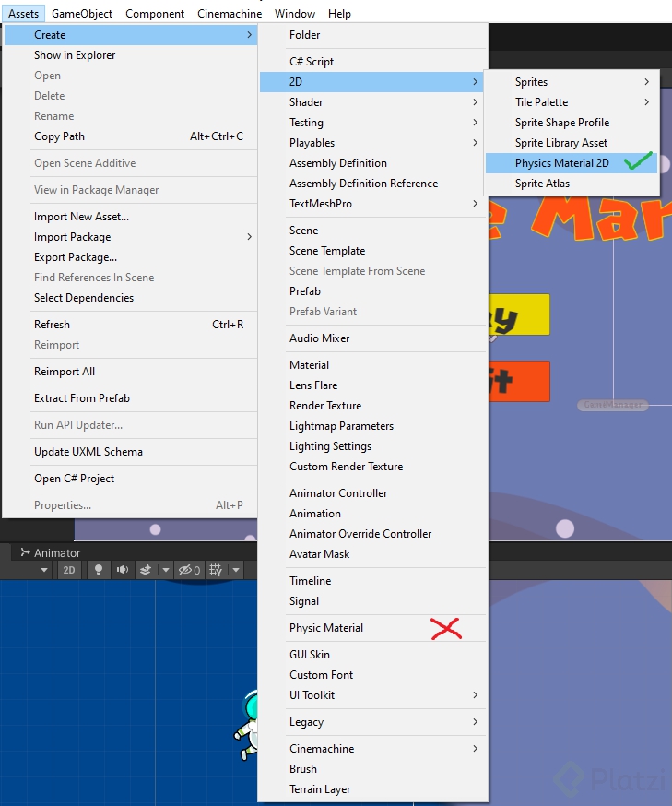This screenshot has width=672, height=806.
Task: Click the 2D entry in Create menu
Action: (x=373, y=82)
